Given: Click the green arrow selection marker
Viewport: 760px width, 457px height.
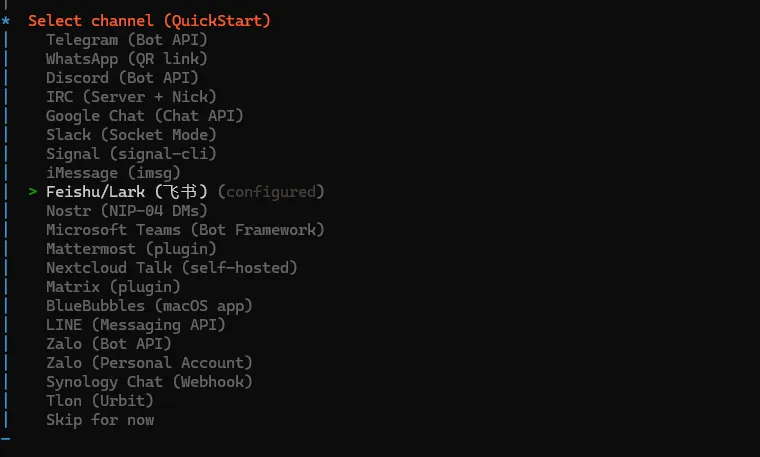Looking at the screenshot, I should 33,192.
